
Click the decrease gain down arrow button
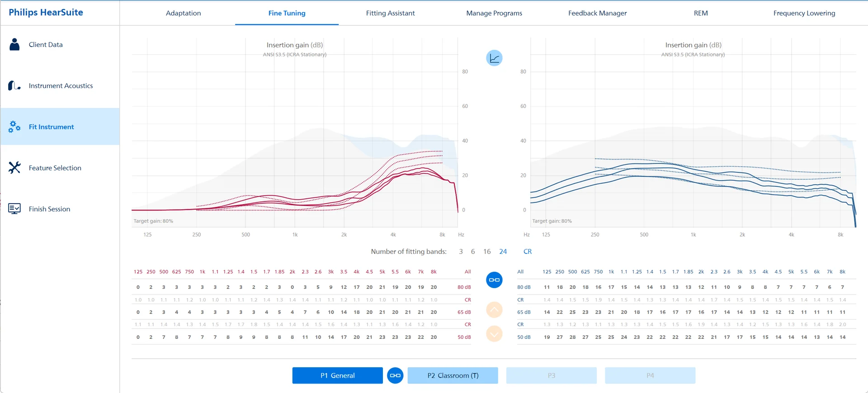pos(494,334)
